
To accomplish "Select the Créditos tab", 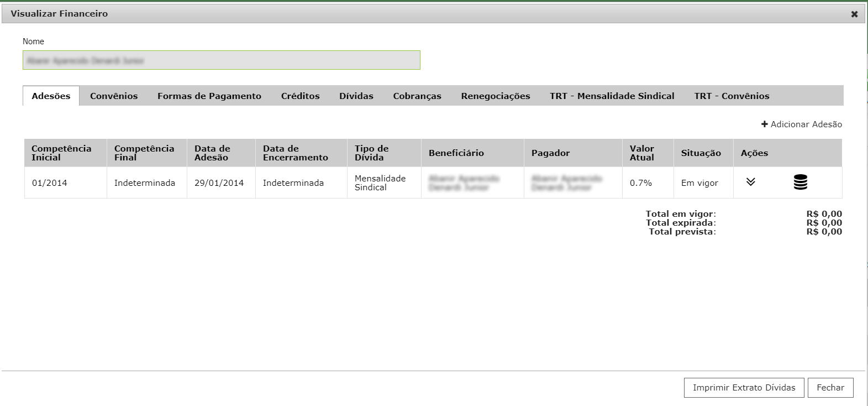I will pyautogui.click(x=300, y=96).
